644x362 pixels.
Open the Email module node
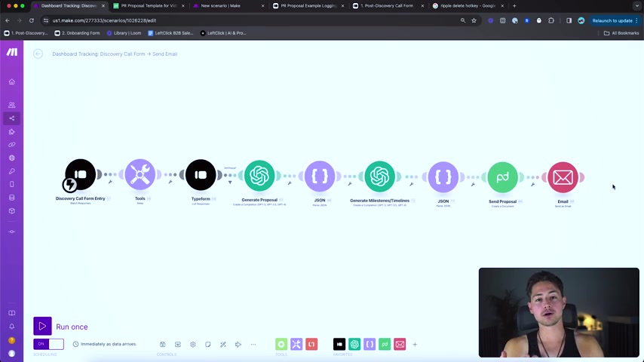click(563, 176)
